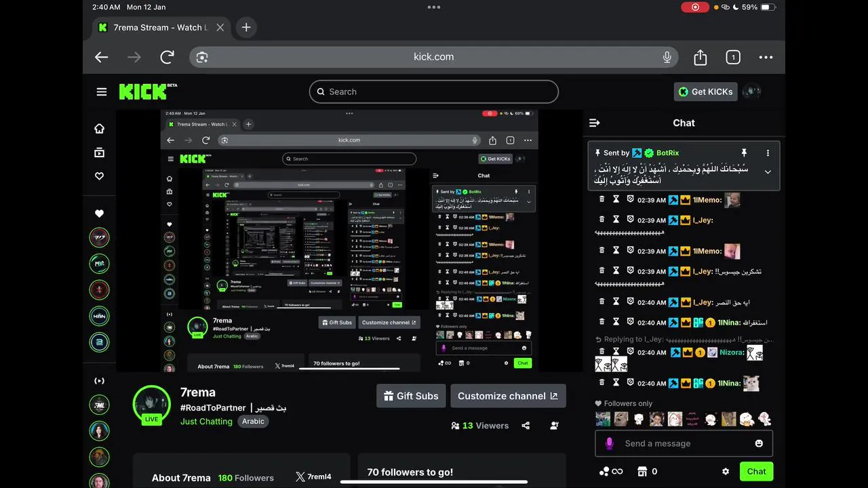Reload the kick.com page

(x=167, y=58)
